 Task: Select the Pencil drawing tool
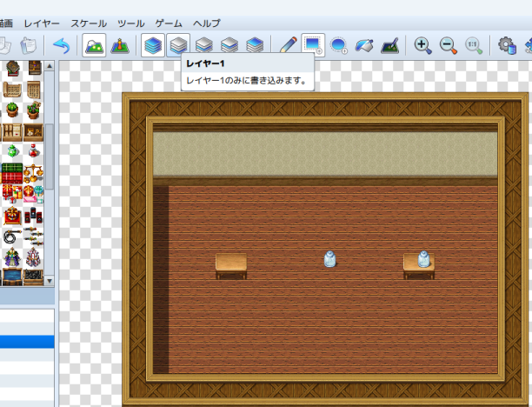click(x=288, y=45)
